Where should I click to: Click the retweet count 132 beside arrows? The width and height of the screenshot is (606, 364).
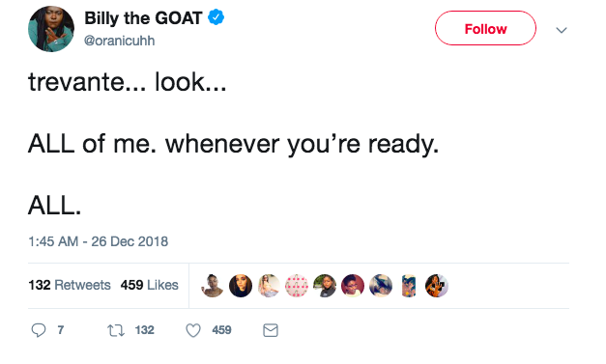tap(145, 330)
